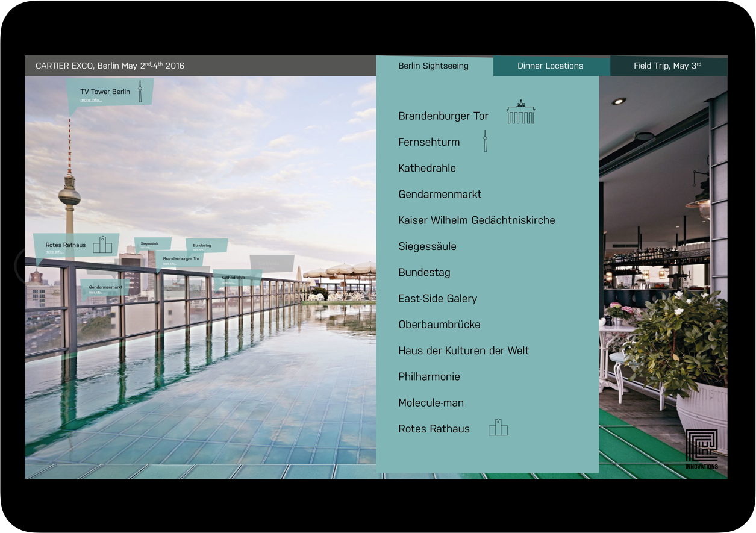Select Rotes Rathaus in the sightseeing list
This screenshot has height=533, width=756.
point(434,429)
